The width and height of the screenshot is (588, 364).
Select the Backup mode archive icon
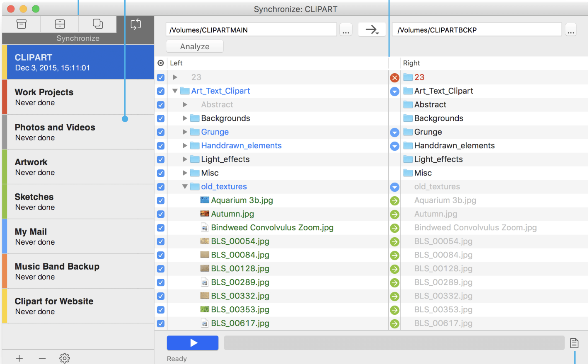[22, 24]
